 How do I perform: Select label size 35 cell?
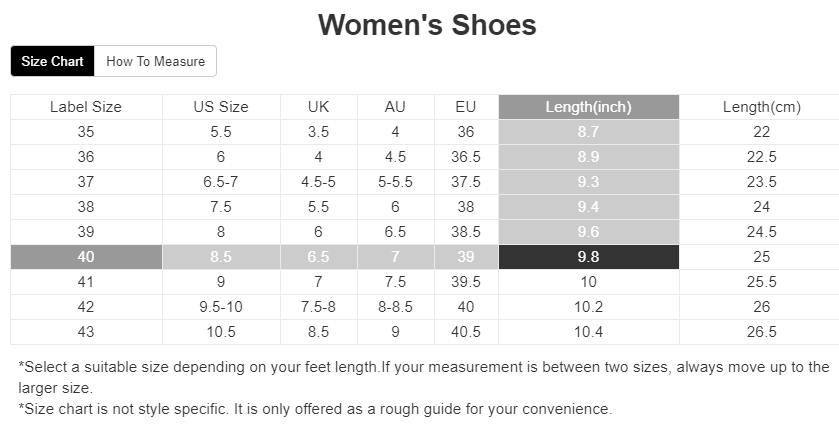pos(86,132)
